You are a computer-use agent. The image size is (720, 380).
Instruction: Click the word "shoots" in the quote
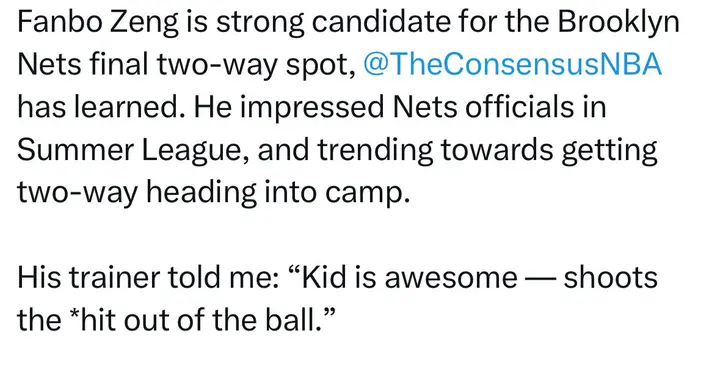611,278
